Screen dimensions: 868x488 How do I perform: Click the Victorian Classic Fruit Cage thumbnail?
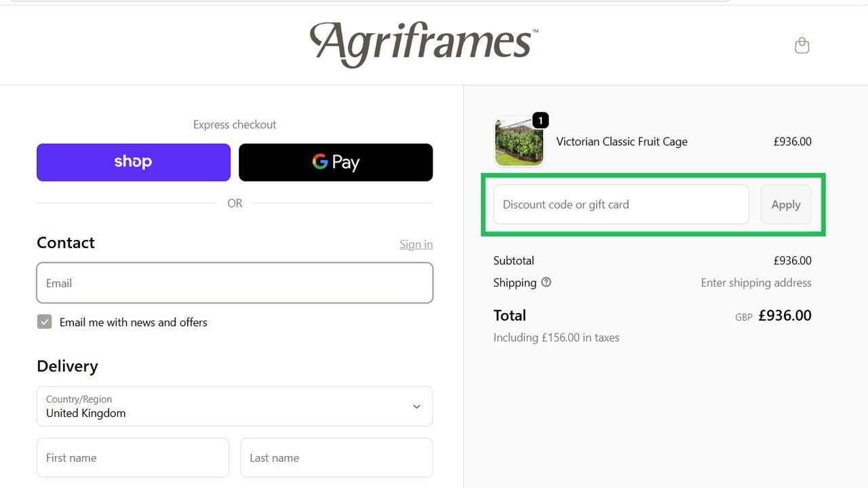pyautogui.click(x=519, y=142)
